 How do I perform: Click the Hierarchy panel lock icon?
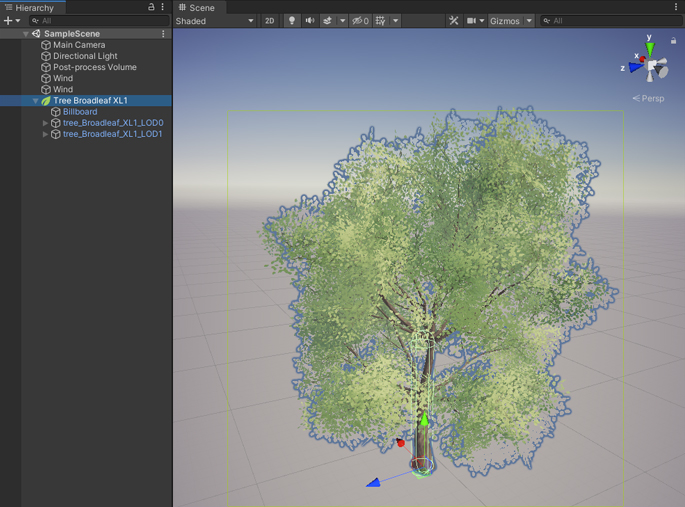coord(151,7)
